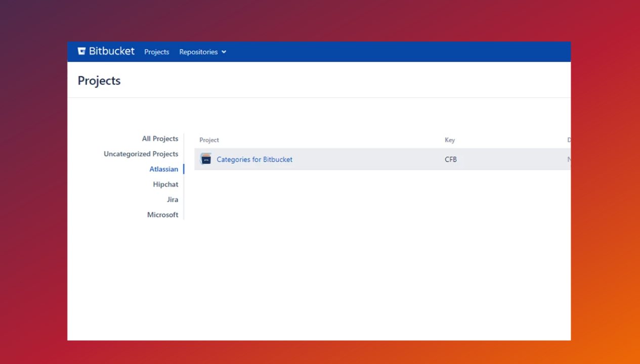The image size is (640, 364).
Task: Select the Atlassian category
Action: pyautogui.click(x=163, y=169)
